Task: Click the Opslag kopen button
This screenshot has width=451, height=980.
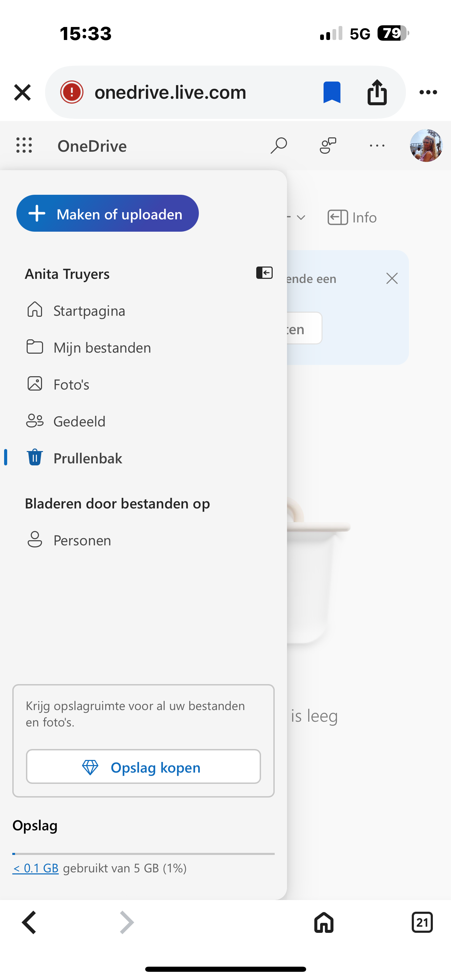Action: tap(143, 766)
